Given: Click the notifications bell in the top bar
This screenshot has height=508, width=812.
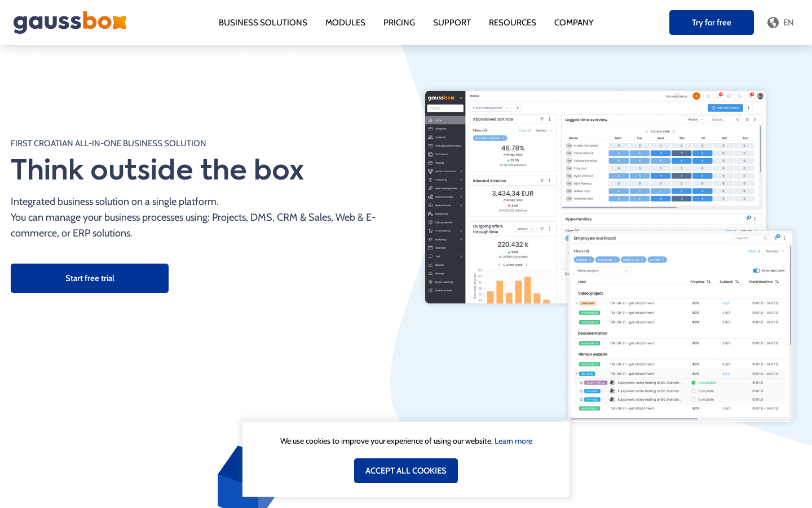Looking at the screenshot, I should 751,95.
